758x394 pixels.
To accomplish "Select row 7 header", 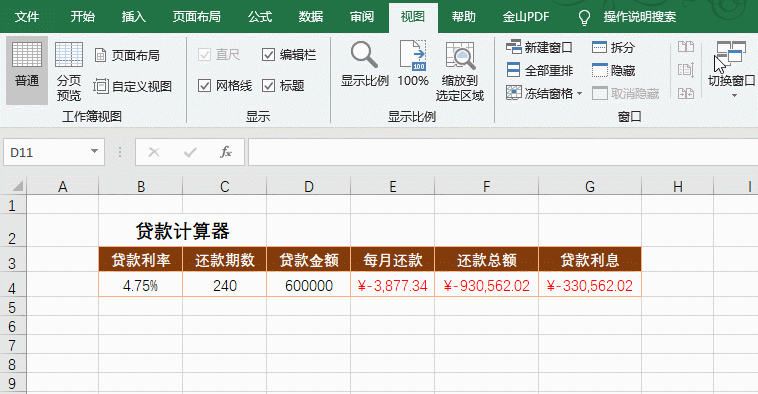I will tap(13, 345).
